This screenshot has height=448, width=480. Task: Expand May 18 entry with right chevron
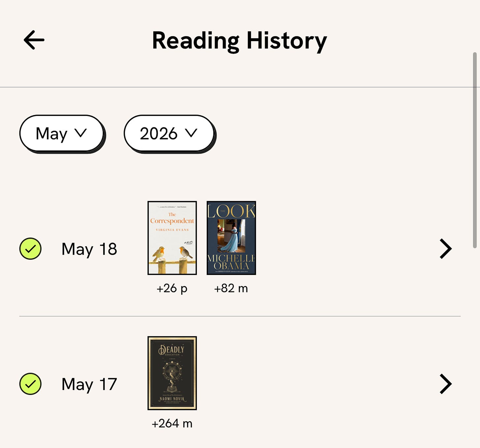click(x=445, y=249)
